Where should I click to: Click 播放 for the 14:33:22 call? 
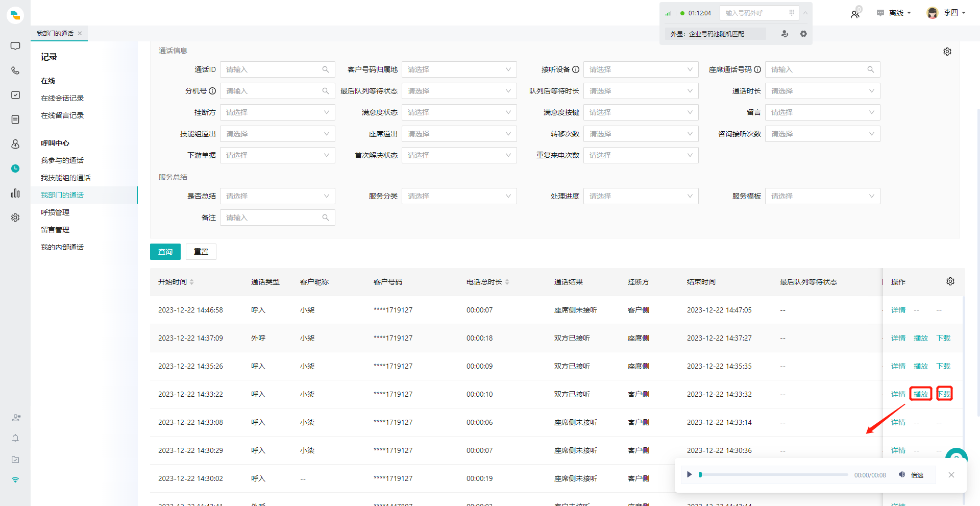(x=921, y=394)
